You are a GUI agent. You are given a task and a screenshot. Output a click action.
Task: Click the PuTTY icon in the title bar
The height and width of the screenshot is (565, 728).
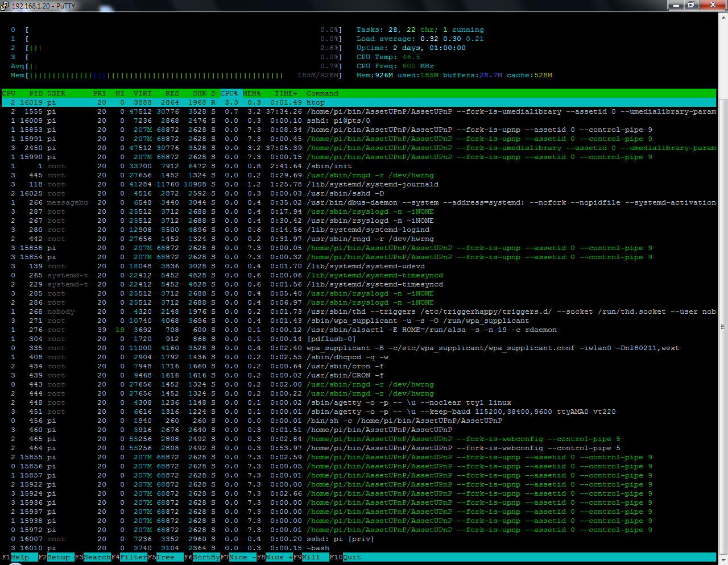pos(5,6)
